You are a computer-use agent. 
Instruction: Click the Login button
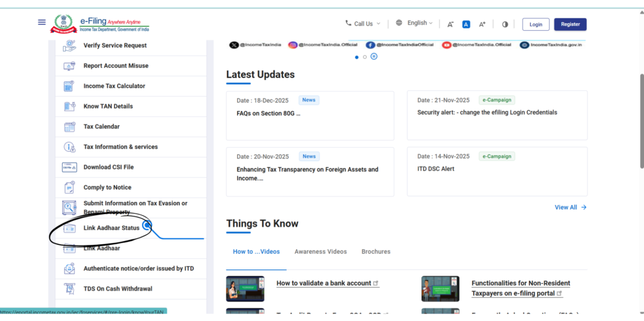point(535,24)
